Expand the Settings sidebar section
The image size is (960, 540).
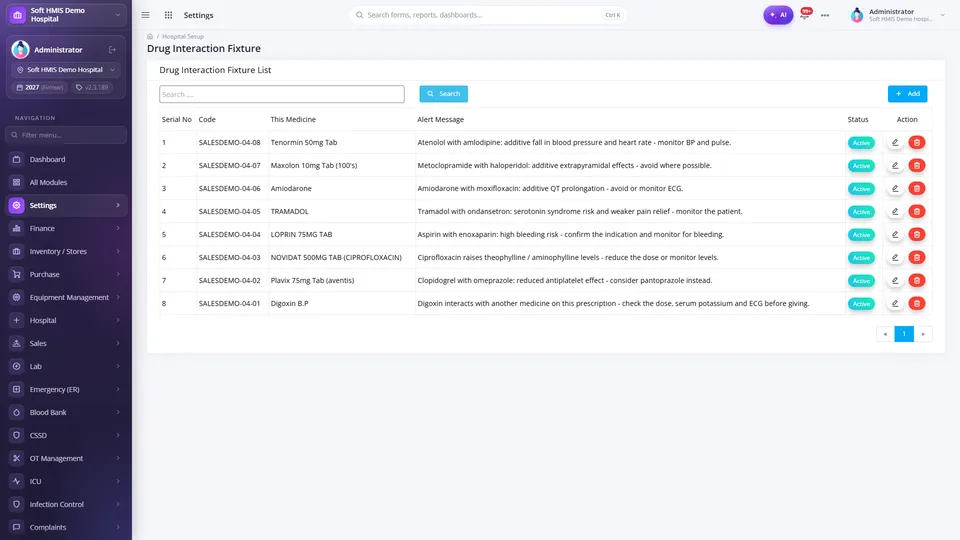pyautogui.click(x=66, y=205)
